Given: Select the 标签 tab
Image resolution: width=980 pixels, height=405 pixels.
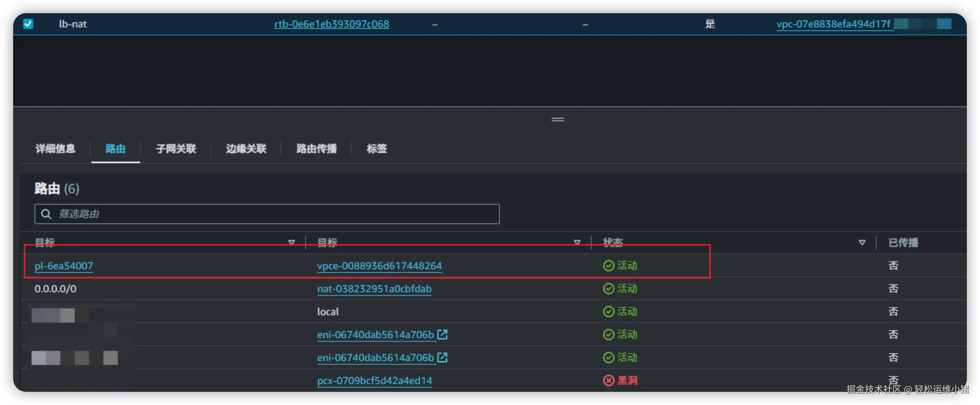Looking at the screenshot, I should pyautogui.click(x=377, y=148).
